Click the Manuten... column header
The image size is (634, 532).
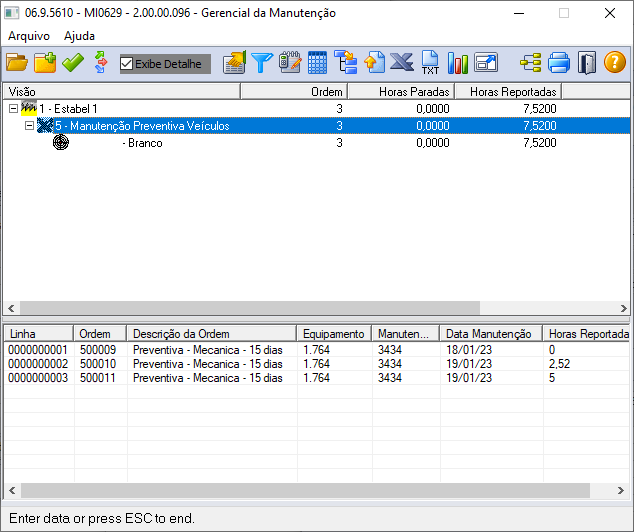click(x=406, y=334)
